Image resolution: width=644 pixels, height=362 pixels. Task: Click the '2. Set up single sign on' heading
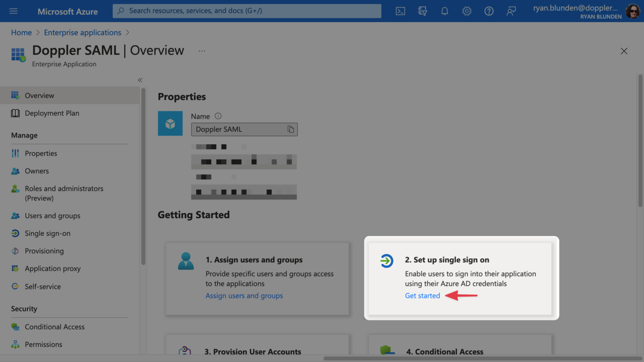pyautogui.click(x=447, y=260)
